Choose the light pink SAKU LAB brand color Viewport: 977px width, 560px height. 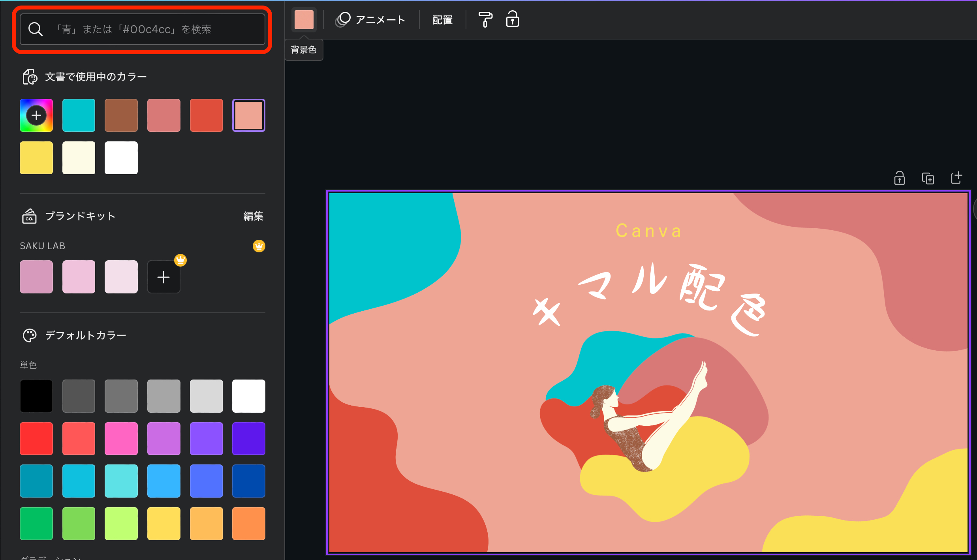click(x=79, y=277)
